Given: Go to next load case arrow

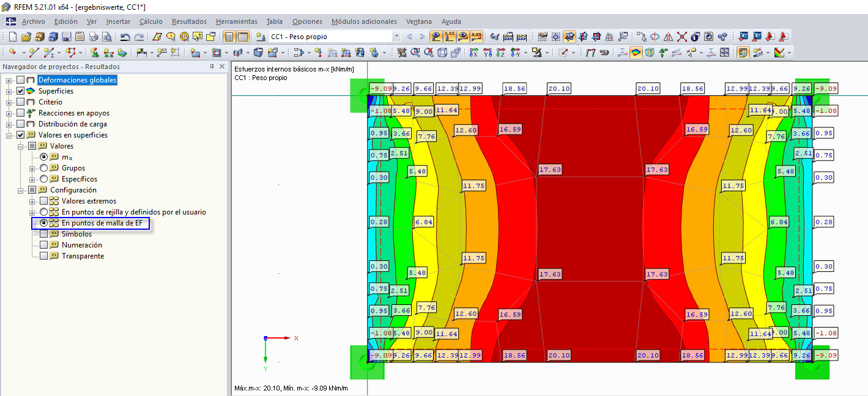Looking at the screenshot, I should (422, 37).
